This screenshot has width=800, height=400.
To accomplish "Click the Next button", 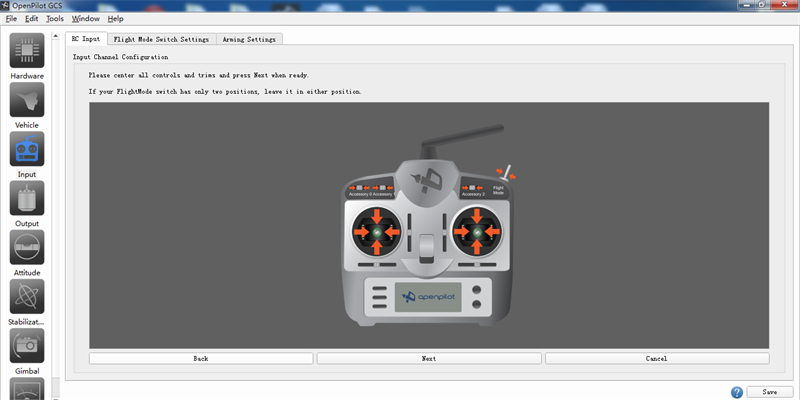I will pyautogui.click(x=429, y=359).
